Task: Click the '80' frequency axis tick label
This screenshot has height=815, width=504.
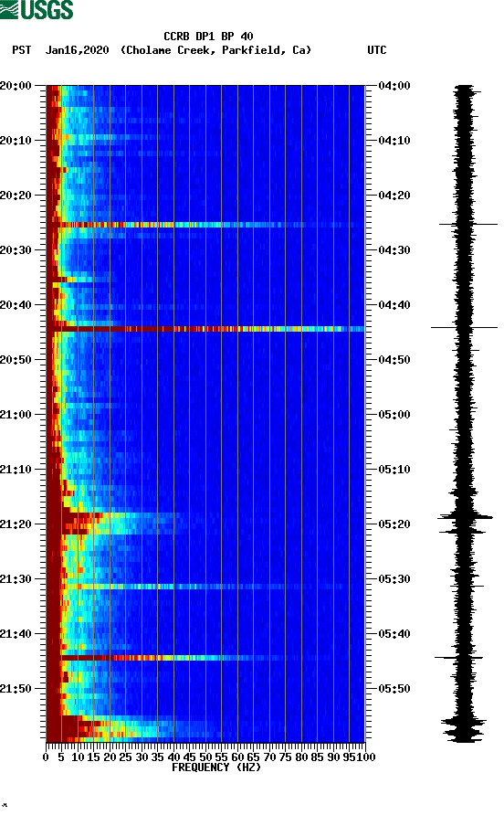Action: click(301, 757)
